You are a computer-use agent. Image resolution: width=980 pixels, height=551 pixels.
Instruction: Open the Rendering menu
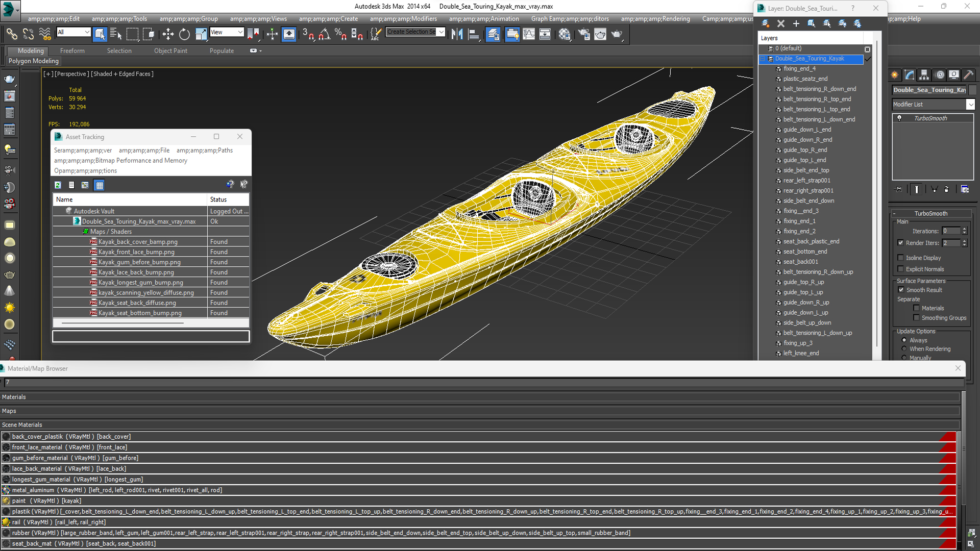[655, 19]
